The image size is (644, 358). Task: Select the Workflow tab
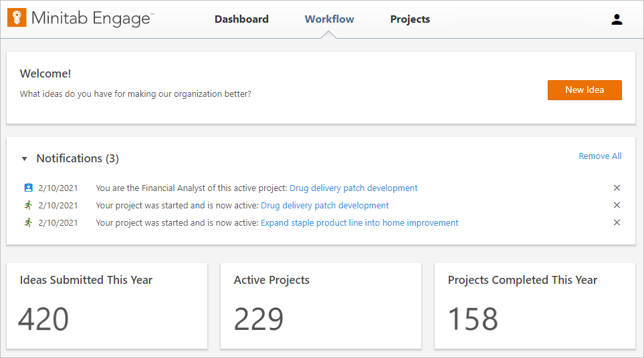tap(329, 19)
